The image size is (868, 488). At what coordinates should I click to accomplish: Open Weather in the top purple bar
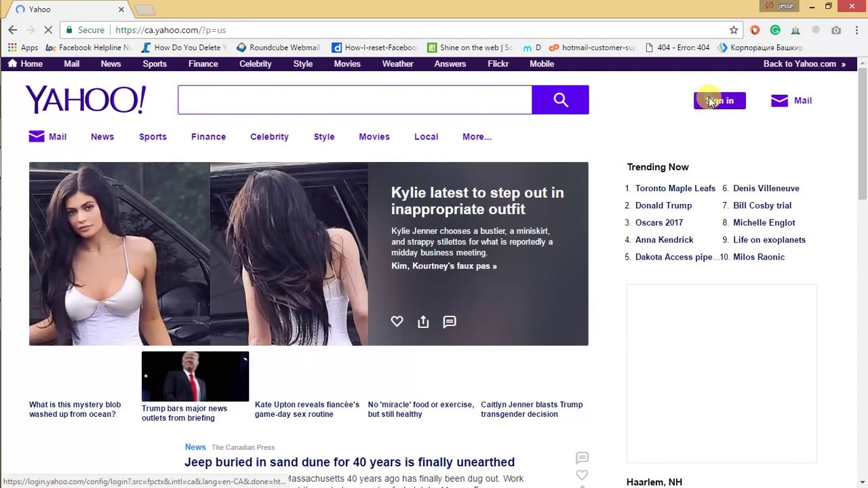[x=397, y=64]
